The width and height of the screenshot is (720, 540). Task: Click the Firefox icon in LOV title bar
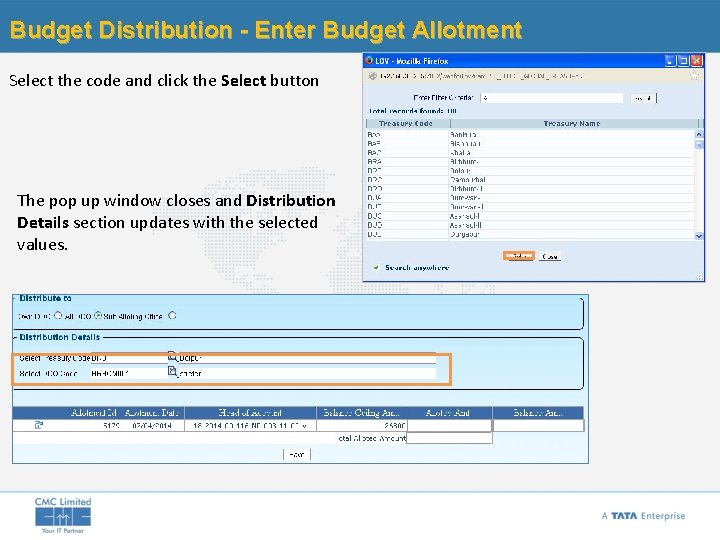[369, 61]
